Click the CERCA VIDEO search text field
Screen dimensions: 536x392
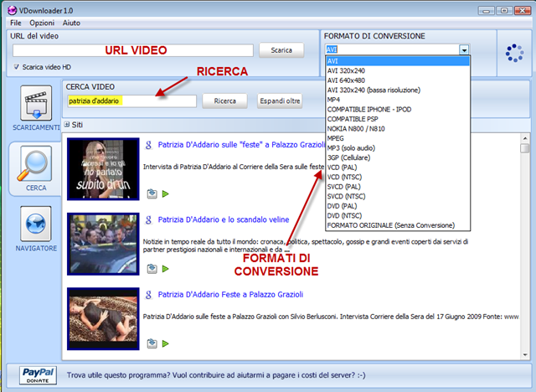tap(132, 101)
